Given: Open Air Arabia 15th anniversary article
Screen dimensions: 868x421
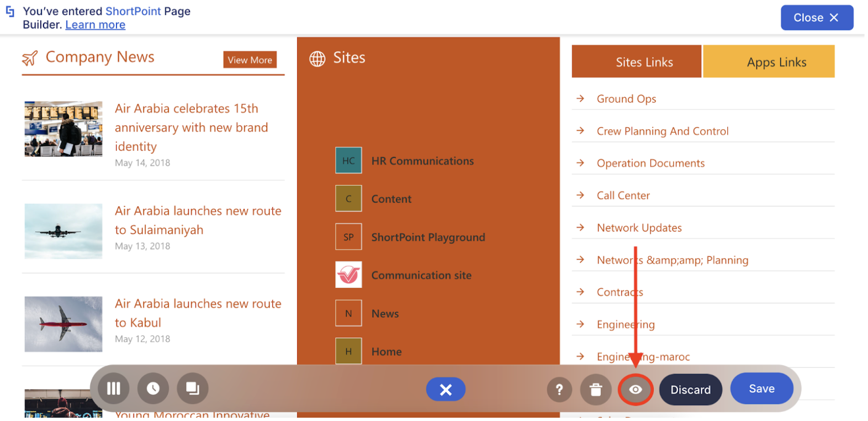Looking at the screenshot, I should 192,128.
